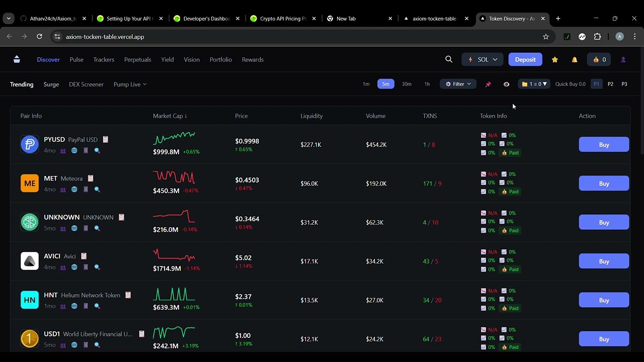Buy MET token
Image resolution: width=644 pixels, height=362 pixels.
(x=604, y=184)
